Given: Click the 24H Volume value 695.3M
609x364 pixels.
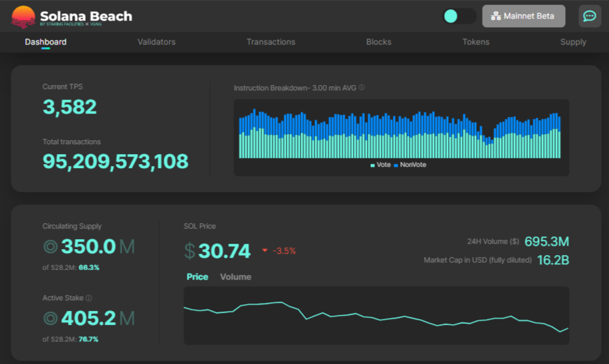Looking at the screenshot, I should [547, 241].
